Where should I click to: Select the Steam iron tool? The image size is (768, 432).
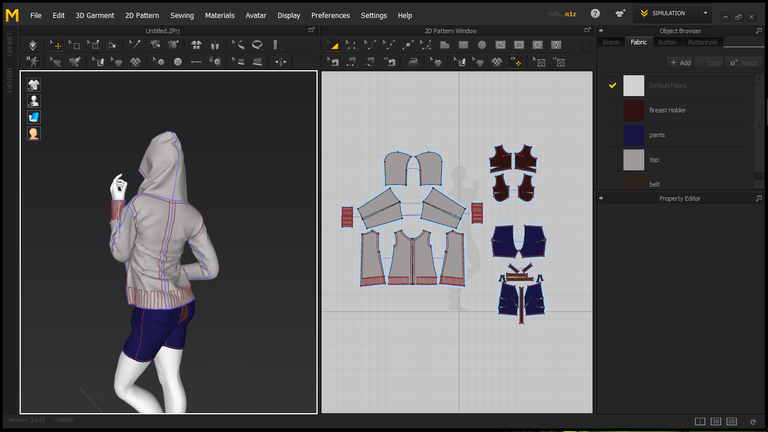(413, 62)
